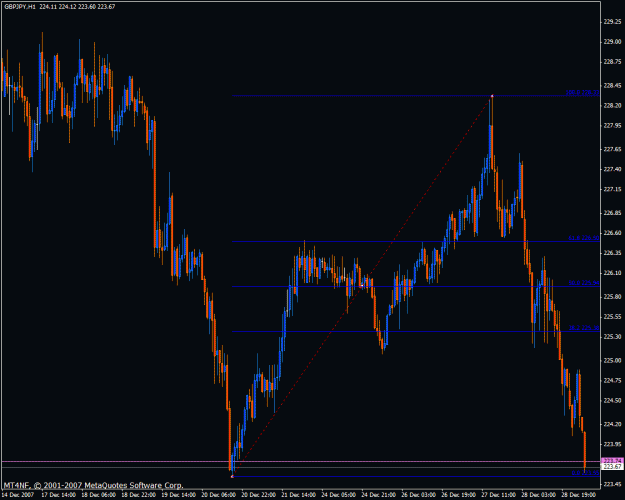This screenshot has height=500, width=625.
Task: Click the 225.30 price axis label
Action: (x=612, y=337)
